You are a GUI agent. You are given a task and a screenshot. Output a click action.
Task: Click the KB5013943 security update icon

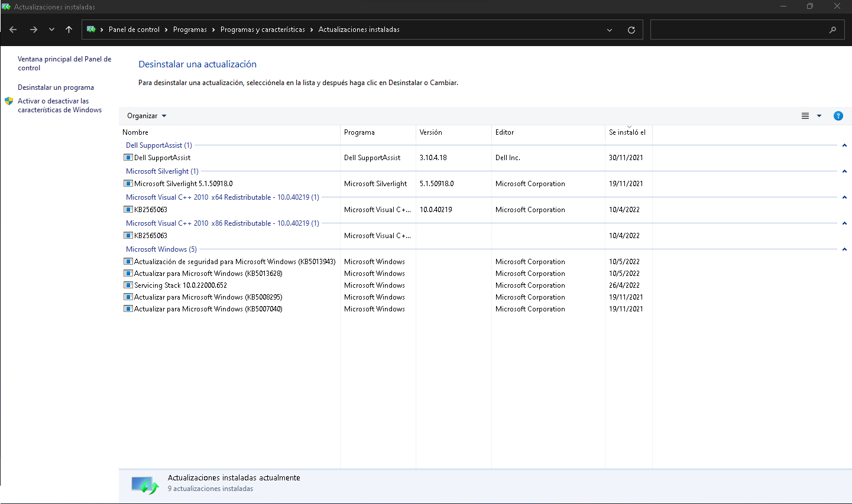(x=128, y=262)
